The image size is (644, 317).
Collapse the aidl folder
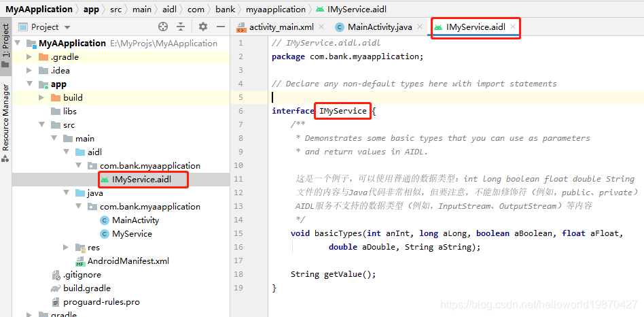(66, 152)
